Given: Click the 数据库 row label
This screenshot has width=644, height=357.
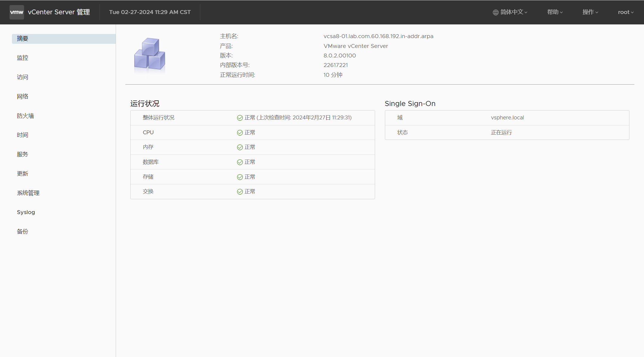Looking at the screenshot, I should [x=151, y=162].
